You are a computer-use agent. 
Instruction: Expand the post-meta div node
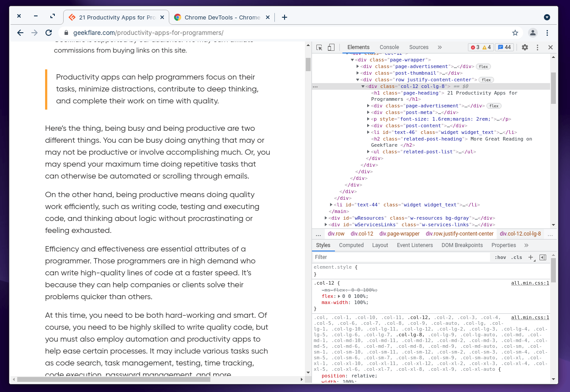point(369,112)
